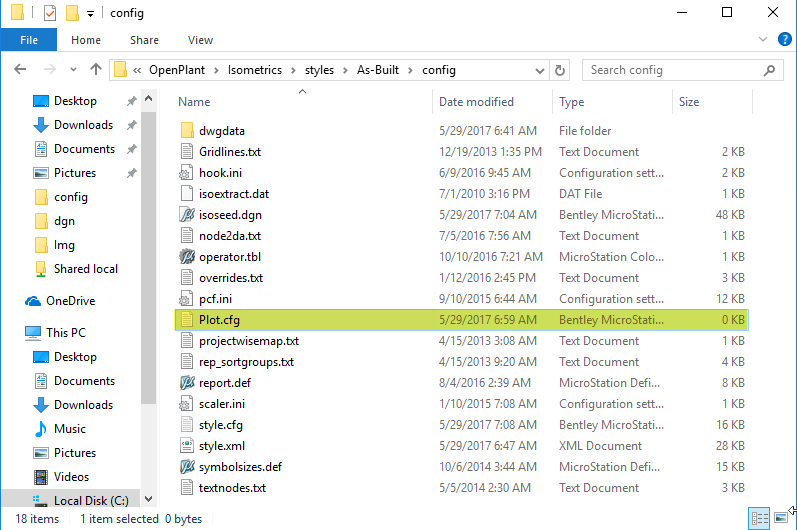Screen dimensions: 797x530
Task: Expand the arrow after As-Built breadcrumb
Action: click(x=410, y=70)
